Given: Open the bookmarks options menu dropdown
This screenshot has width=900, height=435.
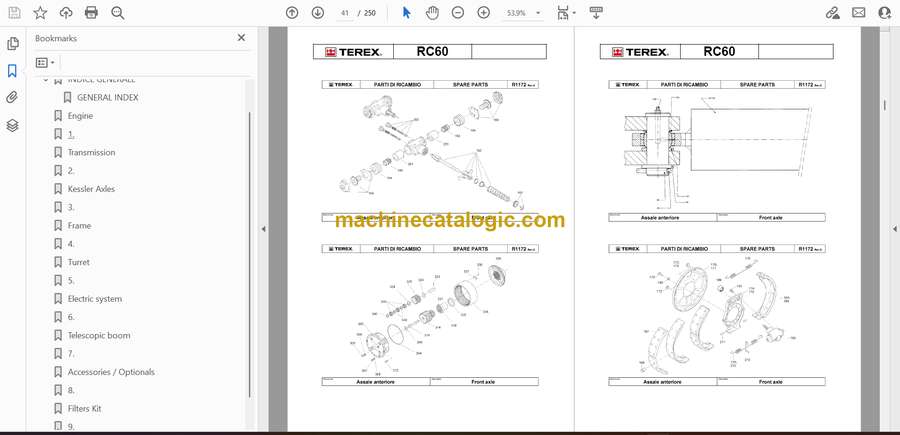Looking at the screenshot, I should point(45,63).
